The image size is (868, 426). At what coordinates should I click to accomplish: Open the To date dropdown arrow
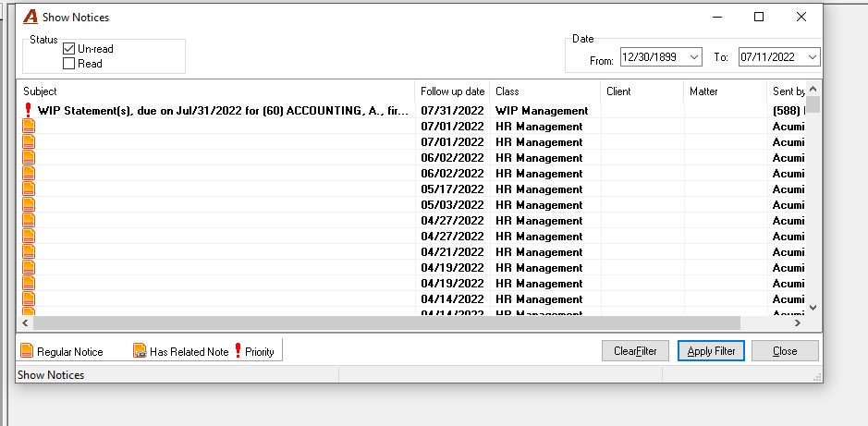click(x=813, y=57)
